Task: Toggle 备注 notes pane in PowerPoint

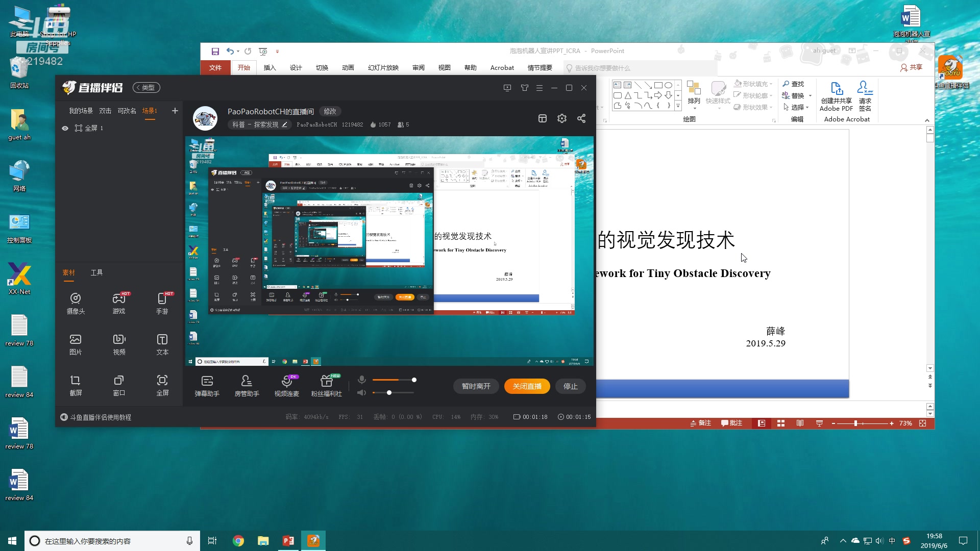Action: click(700, 423)
